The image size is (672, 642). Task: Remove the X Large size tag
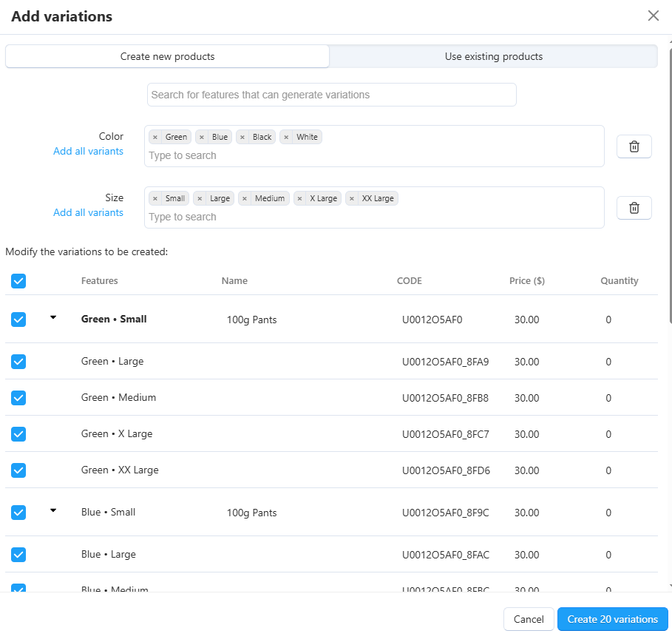coord(299,198)
